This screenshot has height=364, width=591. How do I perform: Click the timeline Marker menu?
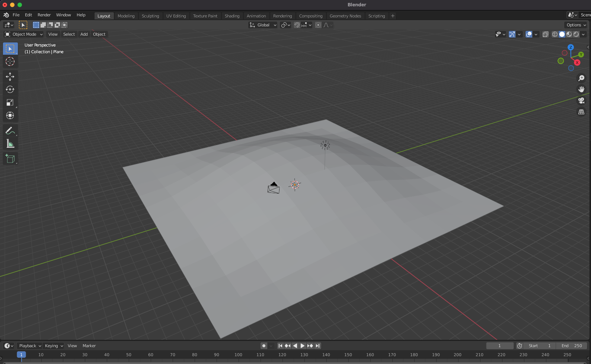click(89, 346)
